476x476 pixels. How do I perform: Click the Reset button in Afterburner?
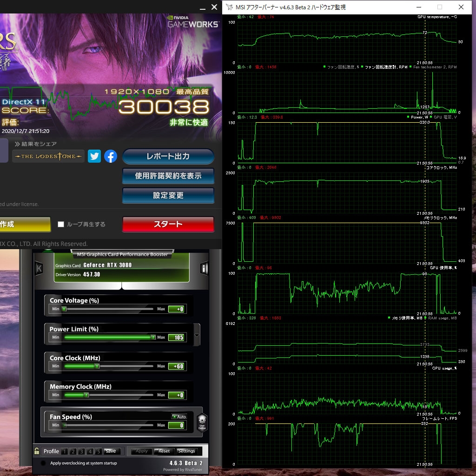pos(164,451)
